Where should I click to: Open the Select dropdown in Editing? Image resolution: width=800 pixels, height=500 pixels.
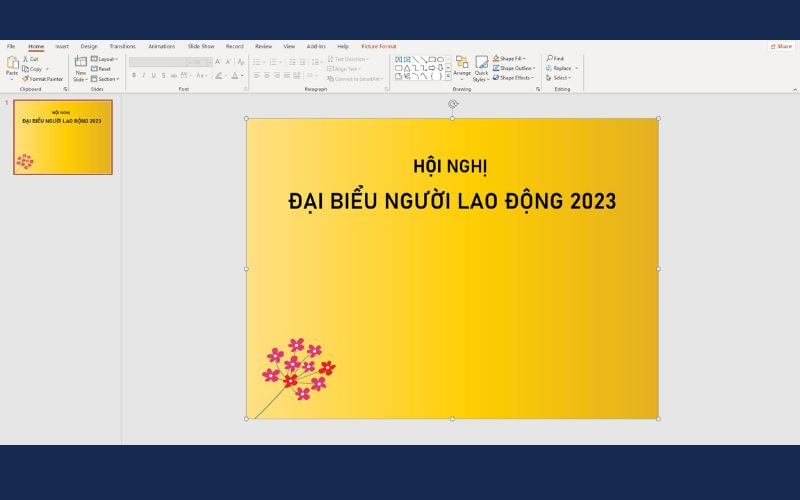[558, 78]
